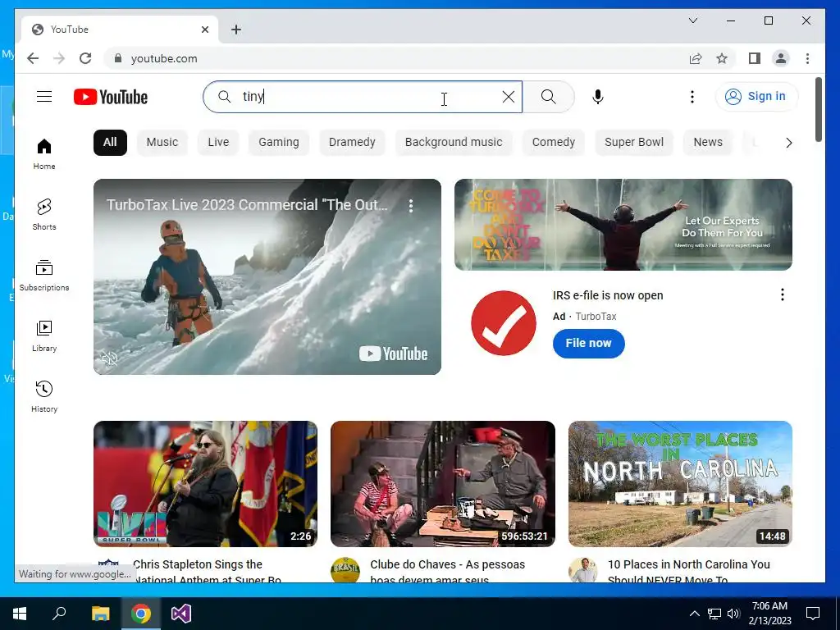Open Chrome tab search dropdown
Viewport: 840px width, 630px height.
[x=692, y=21]
